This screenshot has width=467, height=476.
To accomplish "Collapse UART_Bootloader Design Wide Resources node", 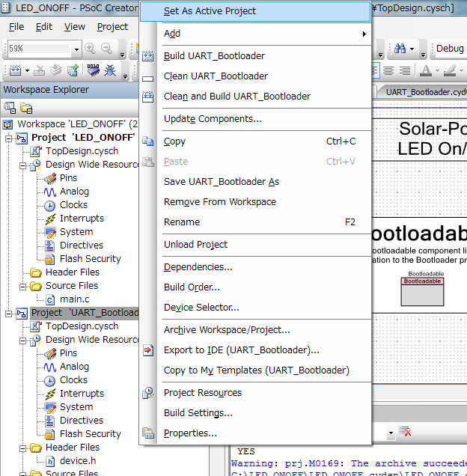I will (22, 341).
